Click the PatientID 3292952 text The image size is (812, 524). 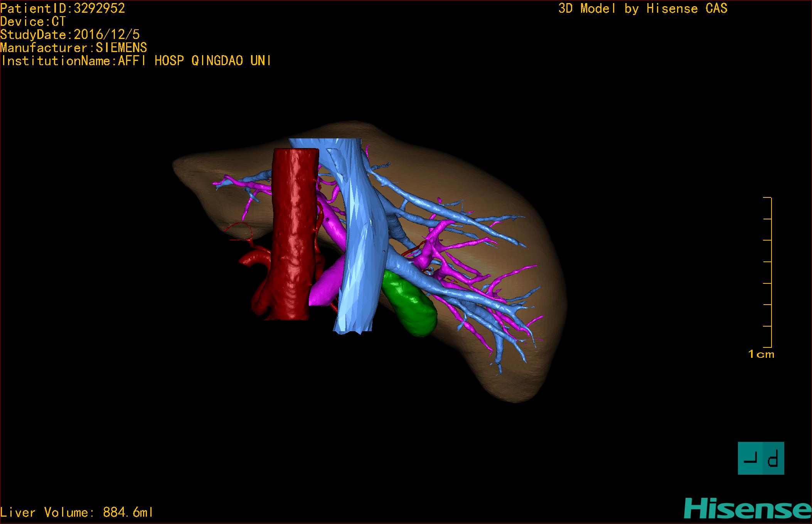pos(63,8)
